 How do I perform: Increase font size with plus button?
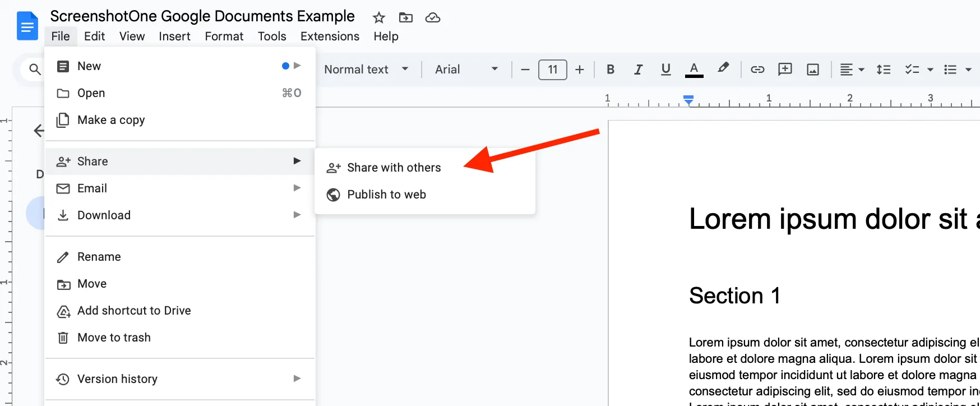pos(580,70)
